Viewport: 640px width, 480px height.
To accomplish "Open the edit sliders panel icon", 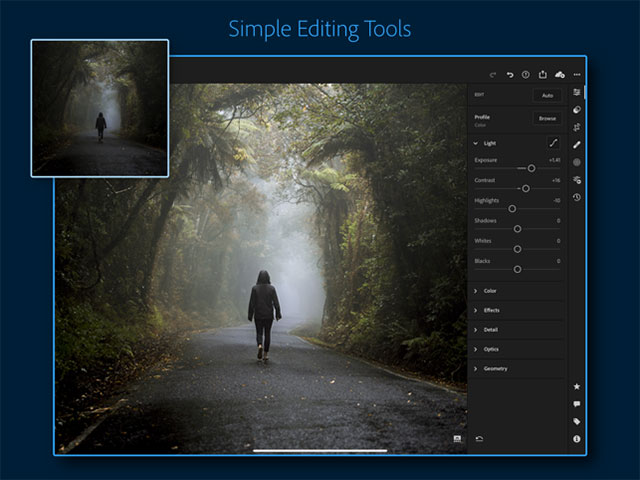I will 577,92.
